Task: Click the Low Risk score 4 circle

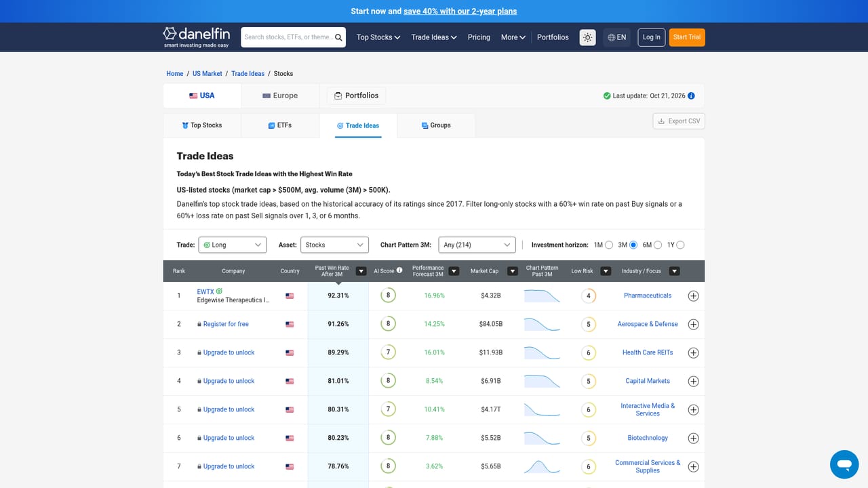Action: (x=589, y=296)
